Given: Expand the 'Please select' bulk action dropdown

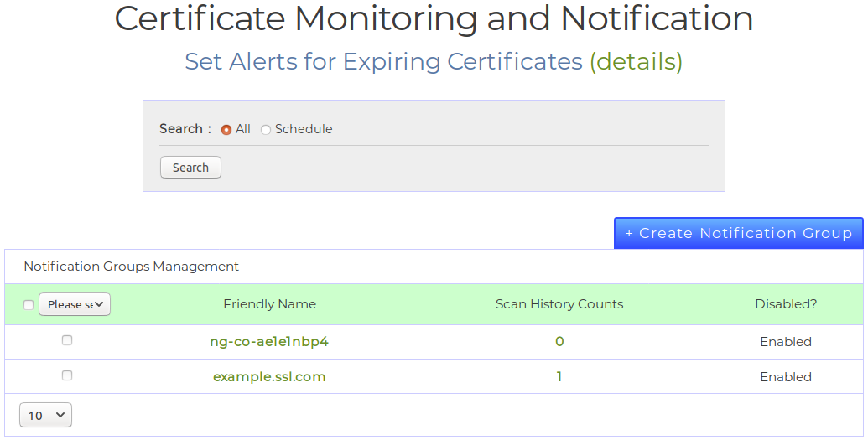Looking at the screenshot, I should click(75, 304).
